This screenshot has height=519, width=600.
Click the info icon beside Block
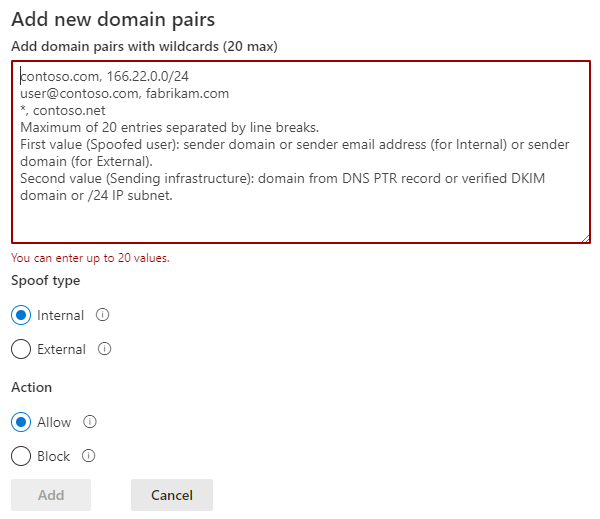click(88, 455)
